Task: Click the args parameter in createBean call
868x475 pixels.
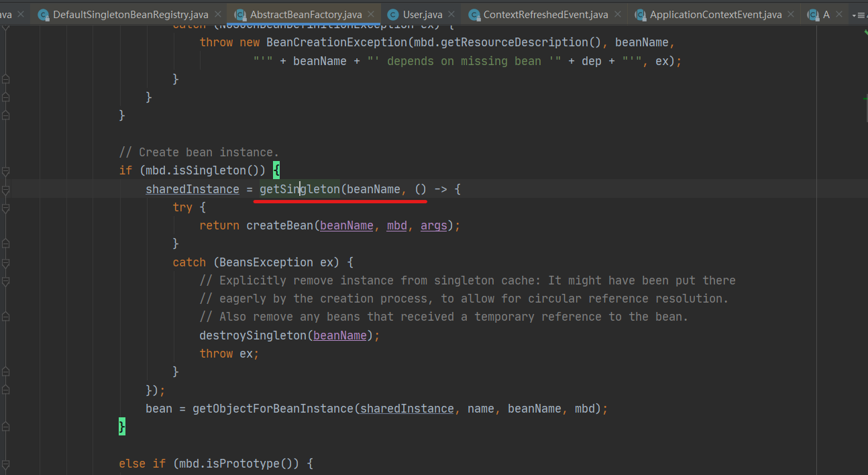Action: click(x=434, y=225)
